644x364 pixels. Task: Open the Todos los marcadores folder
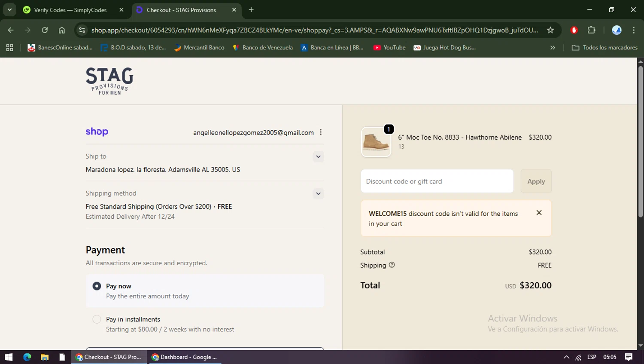(x=605, y=48)
